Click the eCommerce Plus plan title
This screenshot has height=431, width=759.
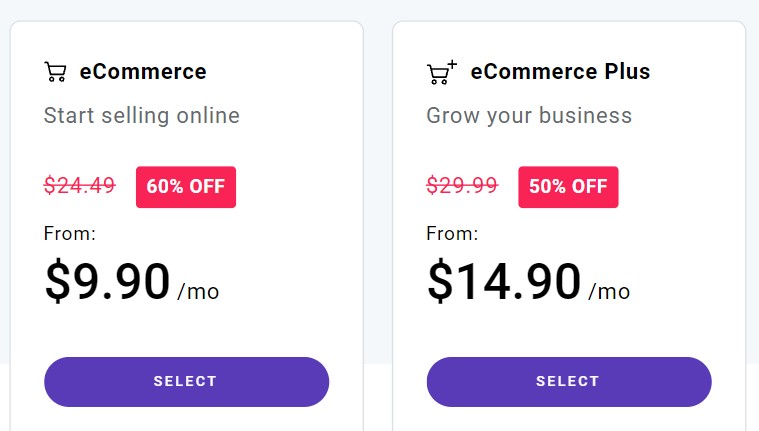click(560, 72)
